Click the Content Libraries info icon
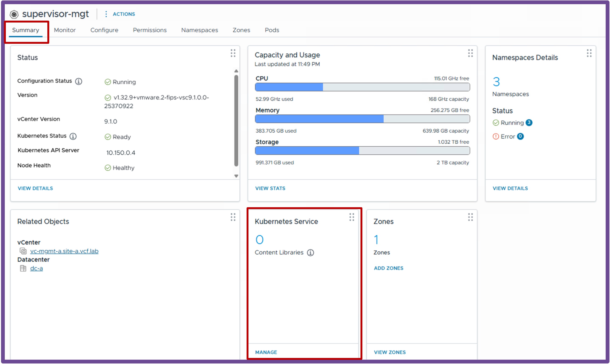The width and height of the screenshot is (610, 364). [x=310, y=253]
